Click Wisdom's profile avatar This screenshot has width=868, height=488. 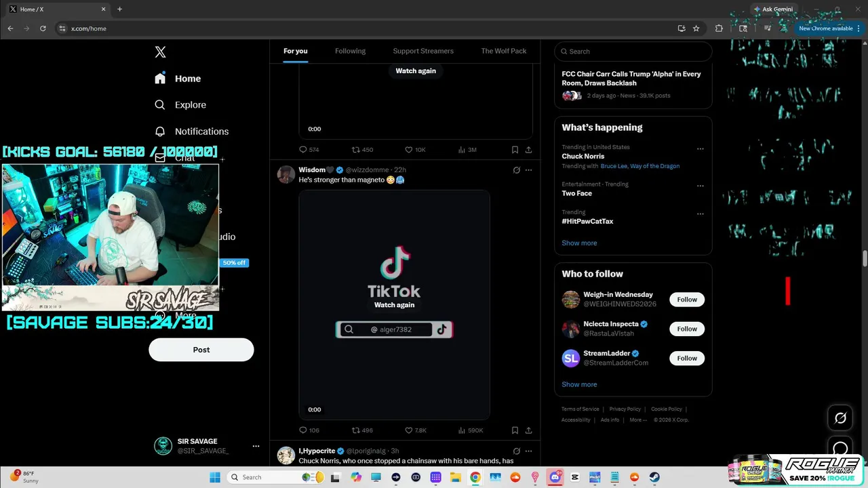(286, 174)
